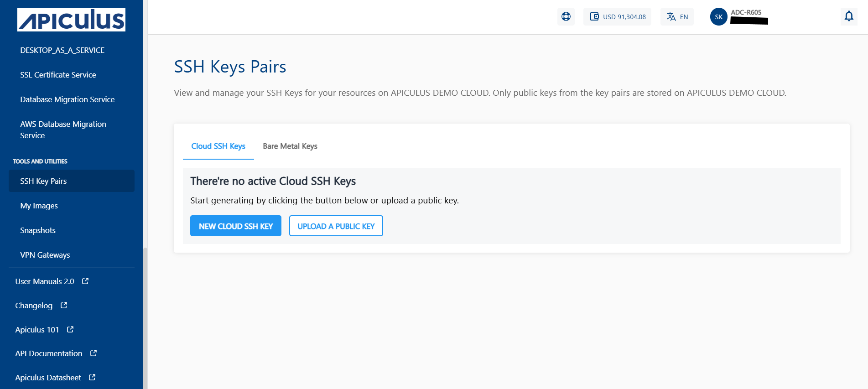Click external link icon beside API Documentation
Screen dimensions: 868x389
point(94,353)
